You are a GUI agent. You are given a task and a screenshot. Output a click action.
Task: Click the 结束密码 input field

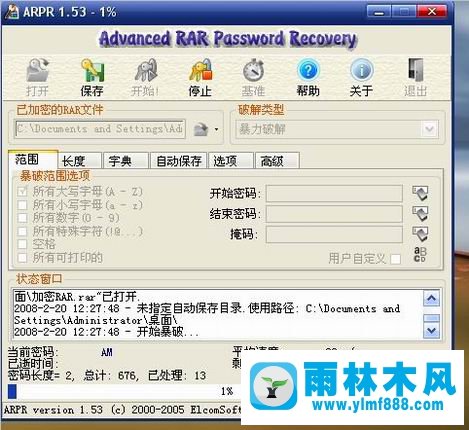pyautogui.click(x=334, y=214)
